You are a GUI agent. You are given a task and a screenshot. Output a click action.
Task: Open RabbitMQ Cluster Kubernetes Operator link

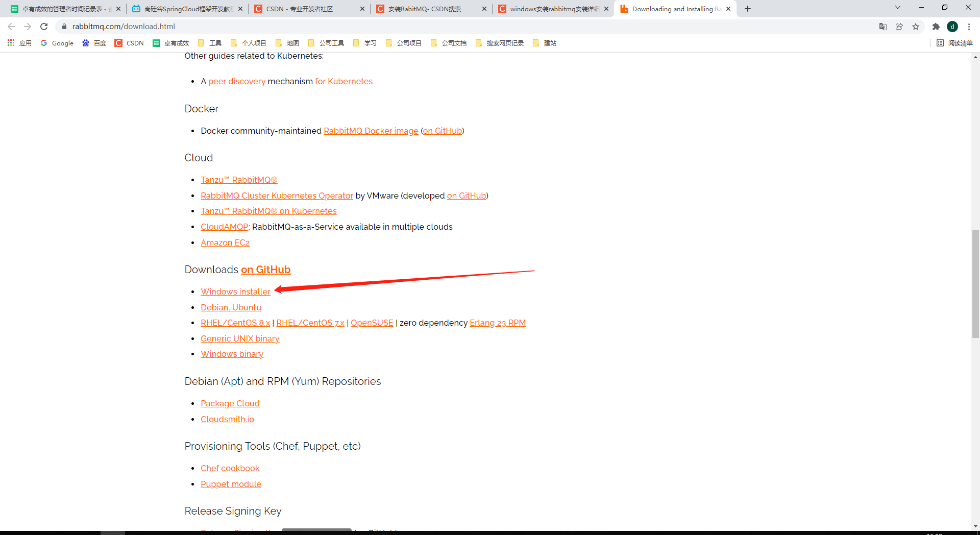277,196
